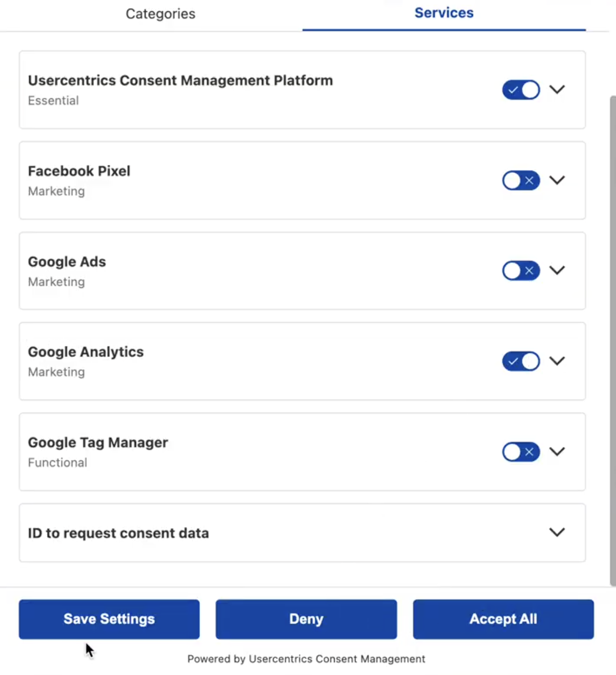Click the Save Settings button
The height and width of the screenshot is (675, 616).
coord(109,619)
